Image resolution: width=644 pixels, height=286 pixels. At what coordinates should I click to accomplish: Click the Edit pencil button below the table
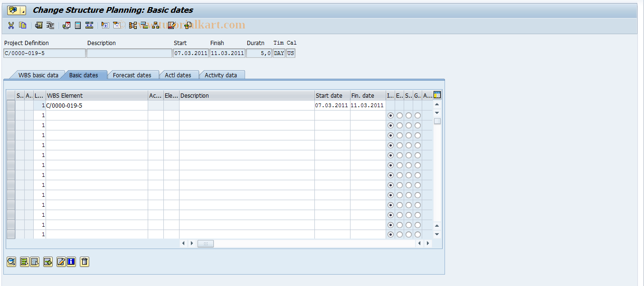[x=61, y=262]
